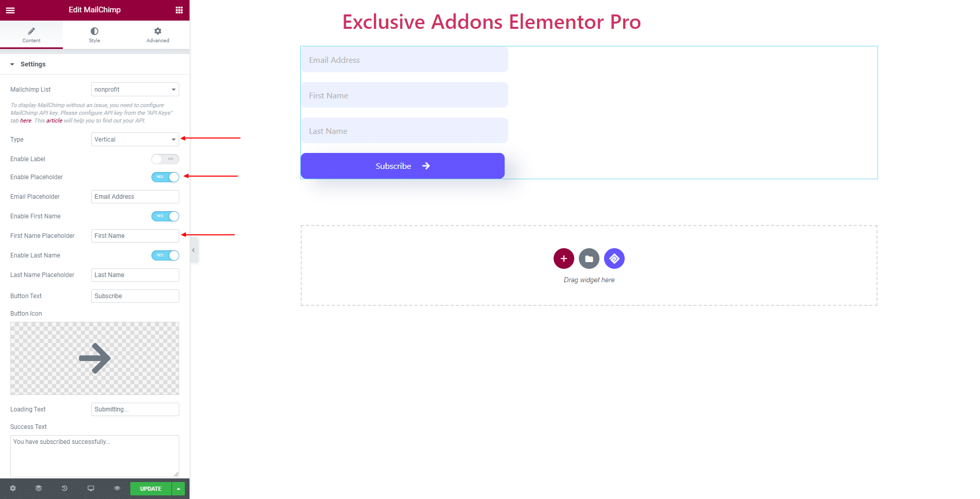Image resolution: width=980 pixels, height=499 pixels.
Task: Toggle the Enable Placeholder switch
Action: [x=165, y=177]
